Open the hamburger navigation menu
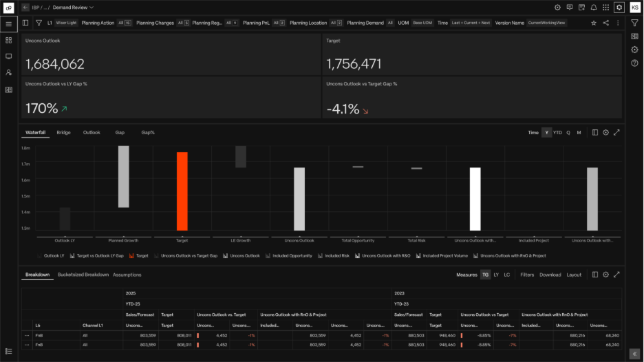The image size is (644, 362). point(8,23)
